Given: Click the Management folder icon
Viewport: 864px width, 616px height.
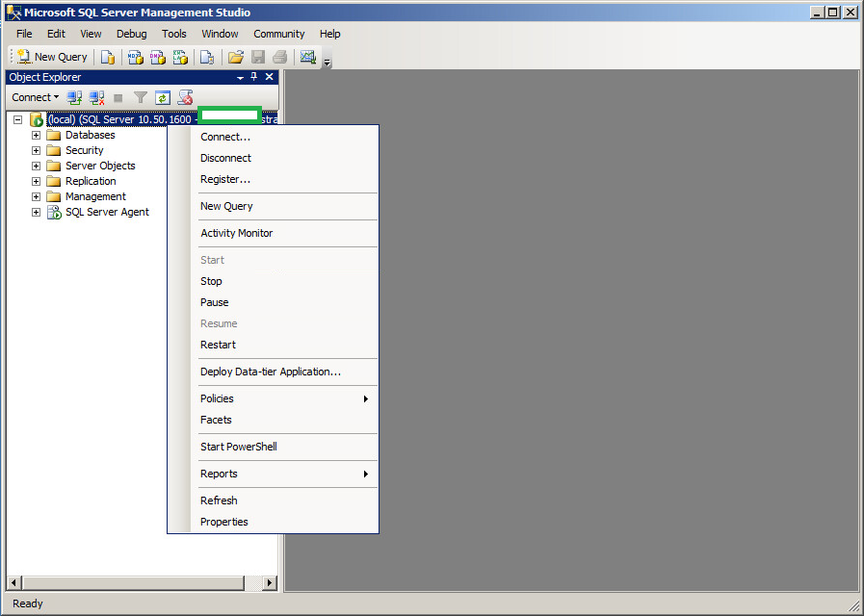Looking at the screenshot, I should click(53, 196).
